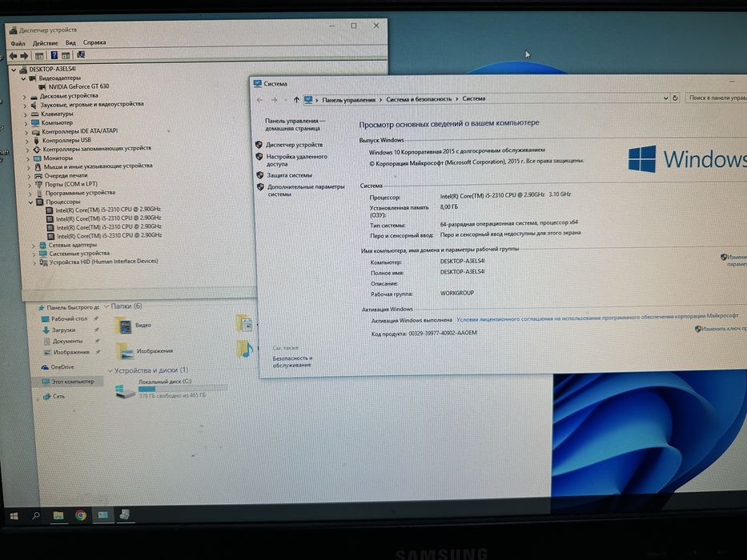Click Система и безопасность in breadcrumb path
This screenshot has width=747, height=560.
[419, 99]
